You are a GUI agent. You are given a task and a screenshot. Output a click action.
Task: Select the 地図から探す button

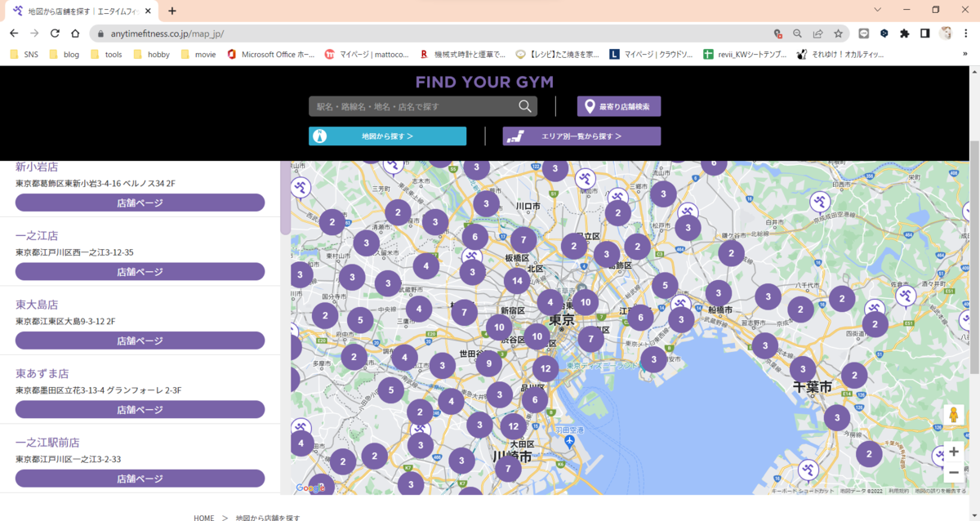coord(387,136)
